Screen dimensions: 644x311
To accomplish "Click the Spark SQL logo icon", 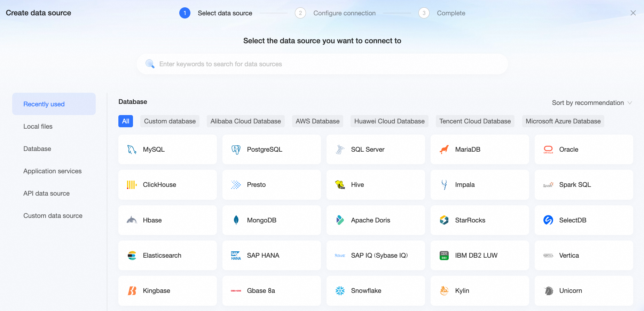I will [x=548, y=185].
